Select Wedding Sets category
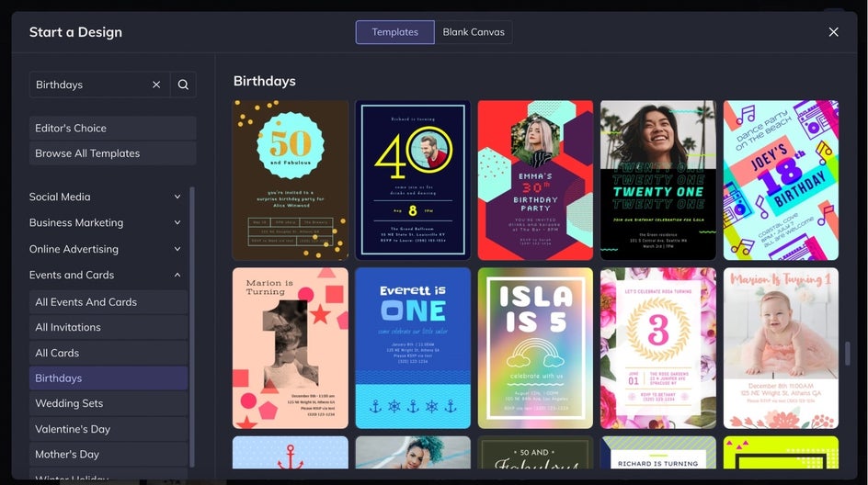This screenshot has height=485, width=868. pyautogui.click(x=108, y=403)
